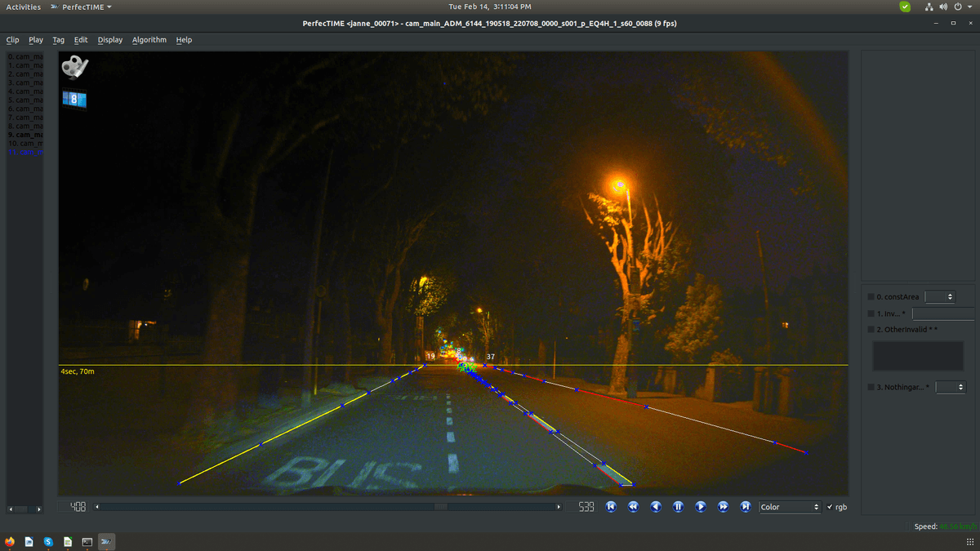Open the first document icon in the taskbar
The width and height of the screenshot is (980, 551).
pyautogui.click(x=29, y=541)
